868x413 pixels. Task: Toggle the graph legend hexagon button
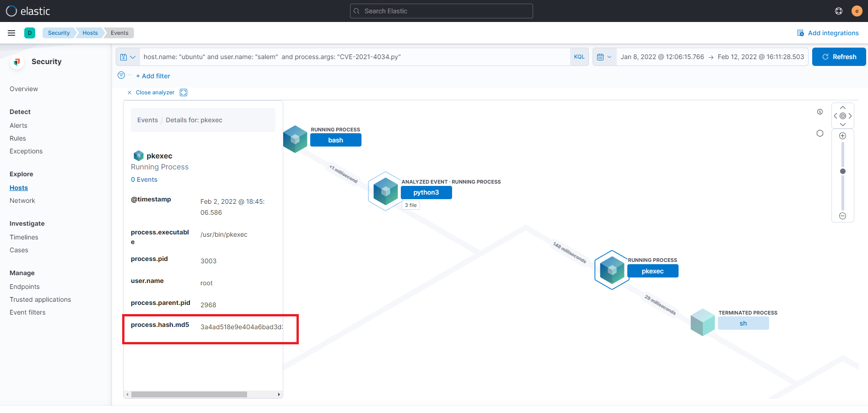pos(819,133)
